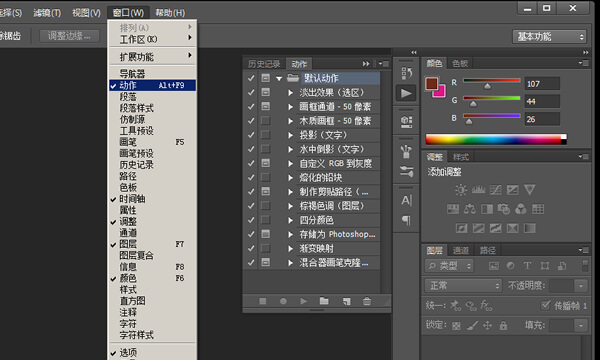Add a Channel Mixer adjustment
This screenshot has width=600, height=360.
(521, 209)
